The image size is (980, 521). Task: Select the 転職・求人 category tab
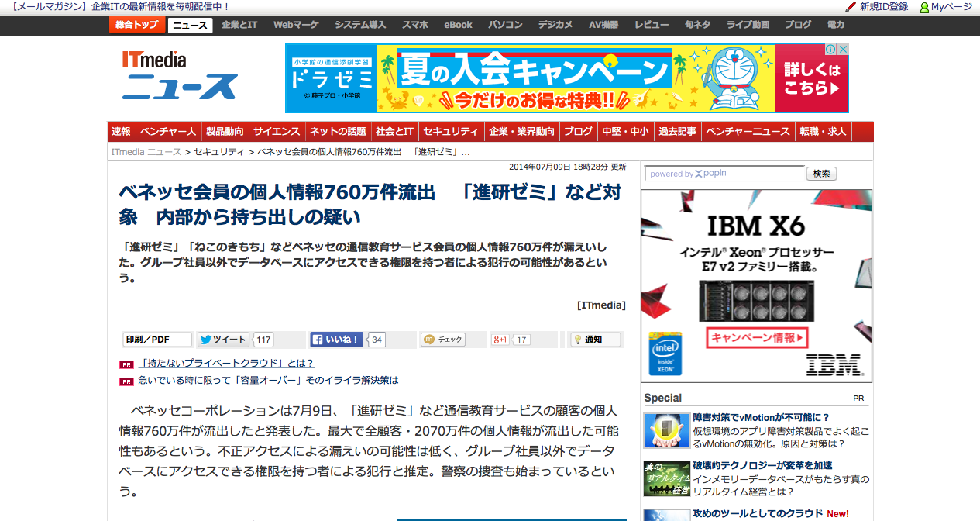pyautogui.click(x=824, y=132)
